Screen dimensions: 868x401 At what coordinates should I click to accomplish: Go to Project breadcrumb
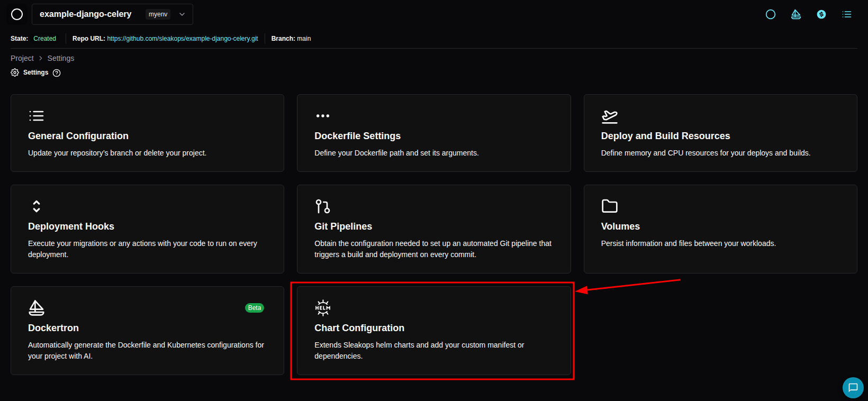click(22, 58)
